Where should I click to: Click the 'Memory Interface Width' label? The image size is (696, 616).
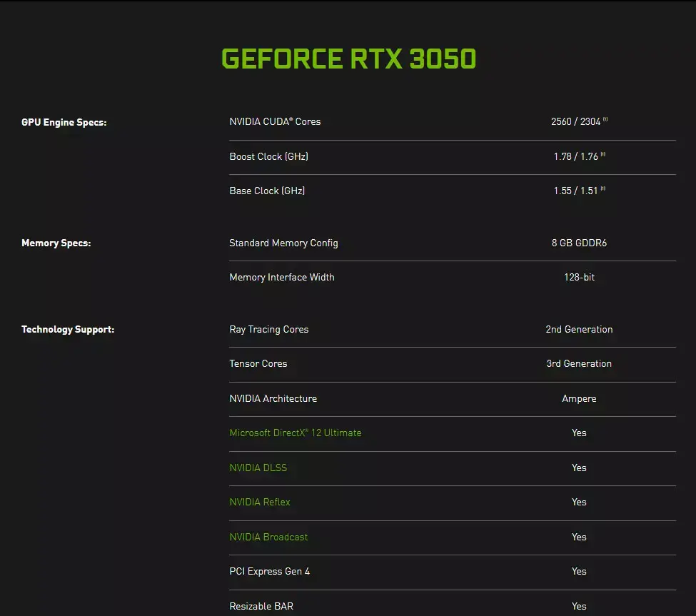pos(282,278)
